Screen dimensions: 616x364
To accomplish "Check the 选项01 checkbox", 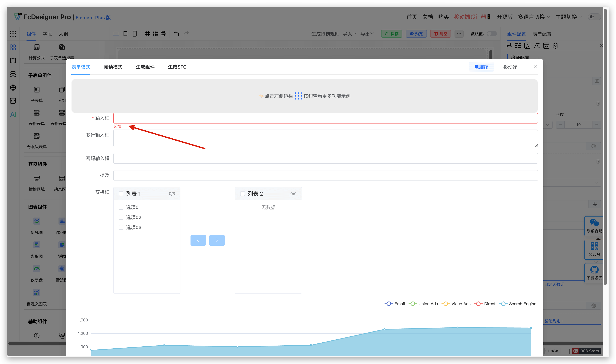I will pyautogui.click(x=121, y=207).
